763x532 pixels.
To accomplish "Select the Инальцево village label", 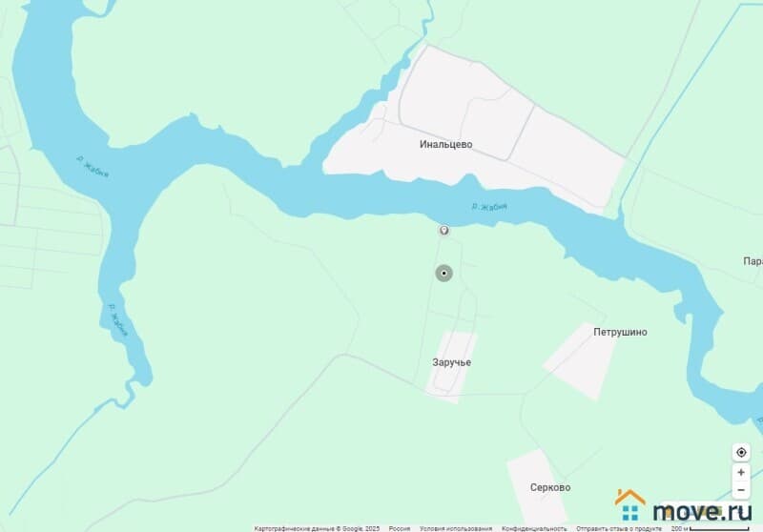I will 445,144.
